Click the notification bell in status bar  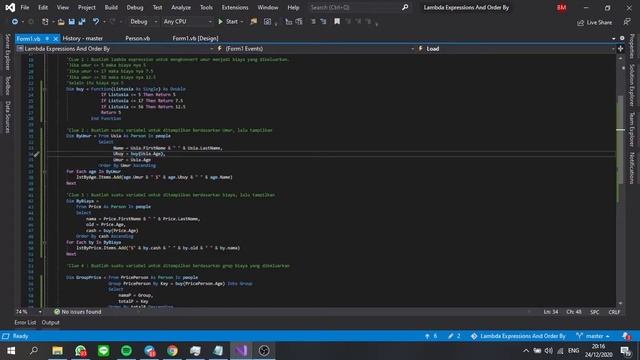click(626, 336)
